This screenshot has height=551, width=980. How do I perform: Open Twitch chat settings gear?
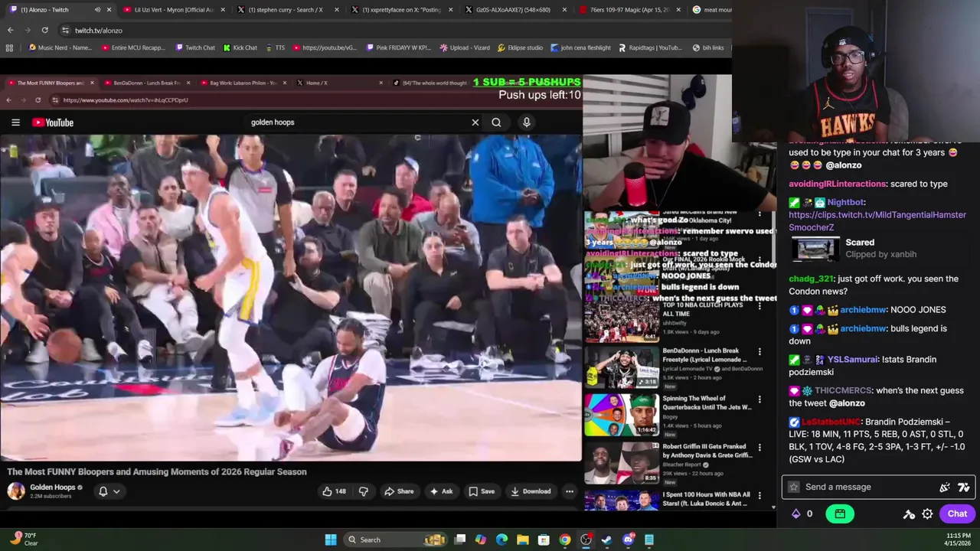[927, 514]
